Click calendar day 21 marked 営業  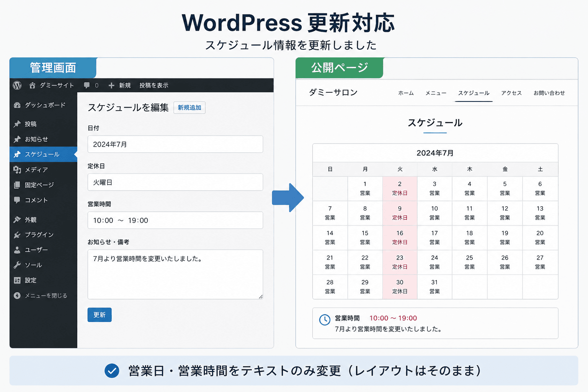coord(330,262)
